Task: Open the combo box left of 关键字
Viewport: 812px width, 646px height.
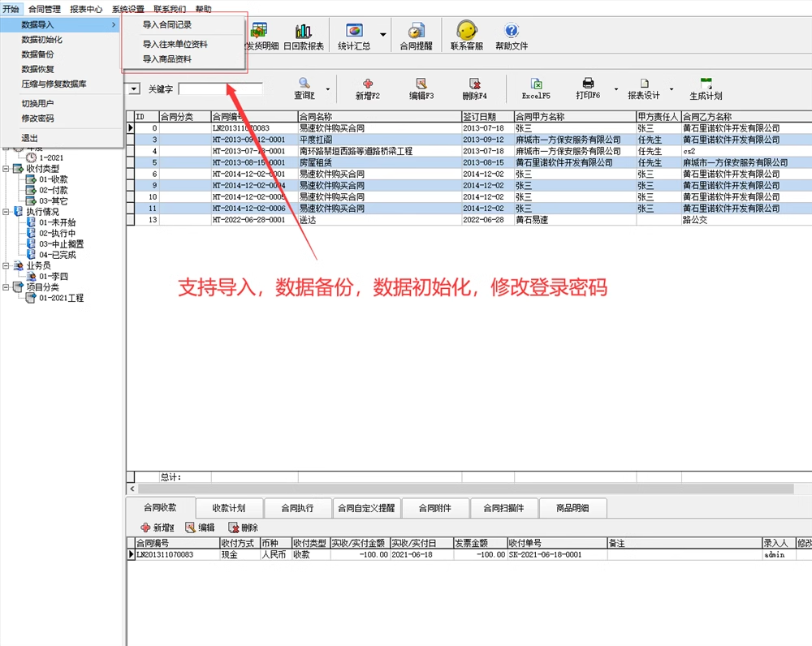Action: coord(134,89)
